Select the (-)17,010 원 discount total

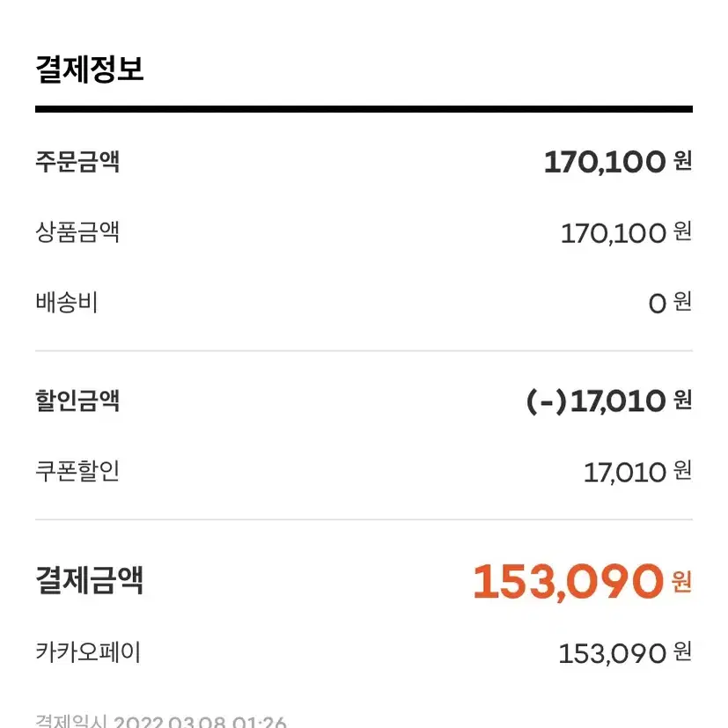click(609, 401)
